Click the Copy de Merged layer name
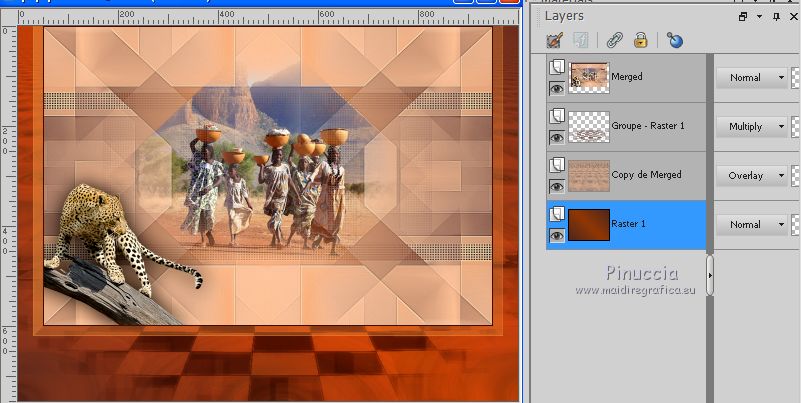The height and width of the screenshot is (403, 801). point(646,175)
